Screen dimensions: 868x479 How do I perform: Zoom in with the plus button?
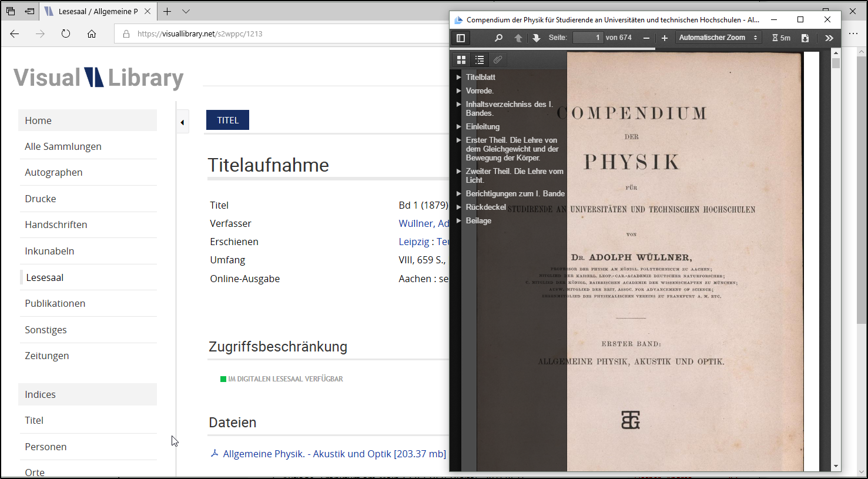coord(665,38)
